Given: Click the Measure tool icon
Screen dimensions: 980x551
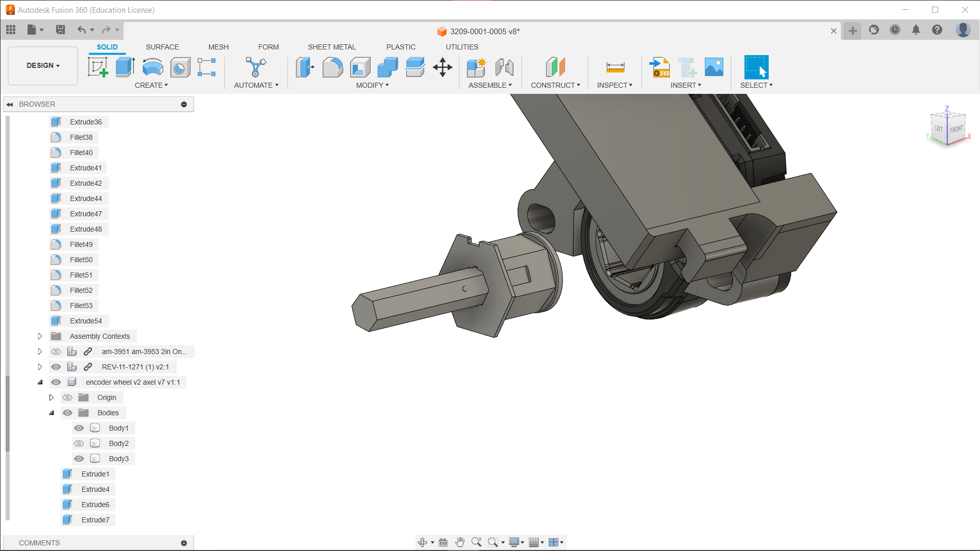Looking at the screenshot, I should (x=615, y=67).
